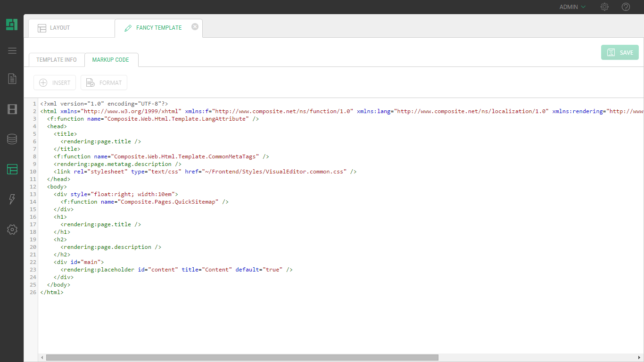Viewport: 644px width, 362px height.
Task: Open the Data database perspective icon
Action: 12,139
